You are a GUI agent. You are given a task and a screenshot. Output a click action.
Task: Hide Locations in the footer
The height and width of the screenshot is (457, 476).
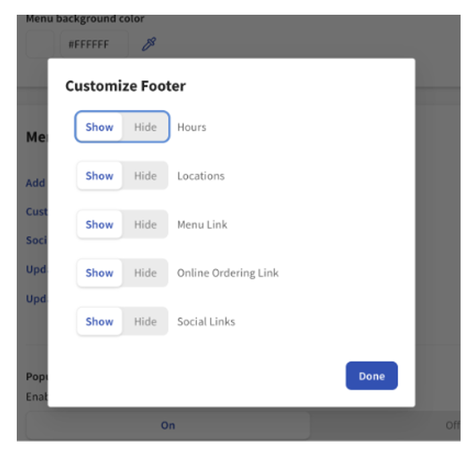pos(145,176)
